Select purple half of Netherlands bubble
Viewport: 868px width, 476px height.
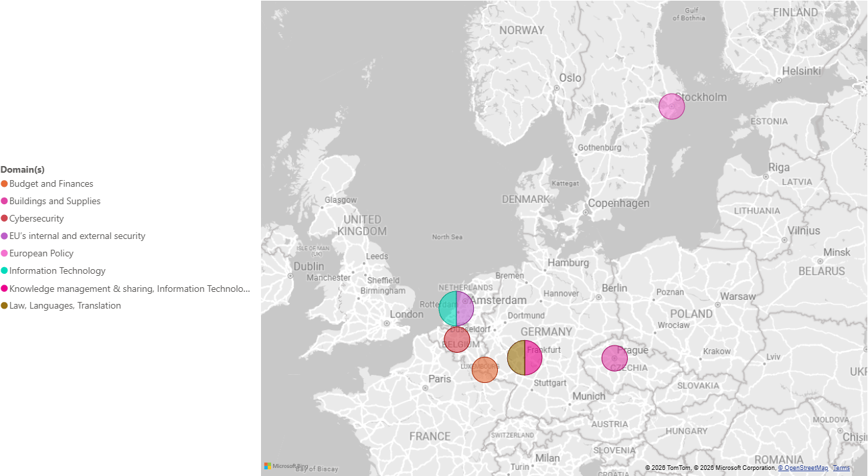tap(464, 309)
